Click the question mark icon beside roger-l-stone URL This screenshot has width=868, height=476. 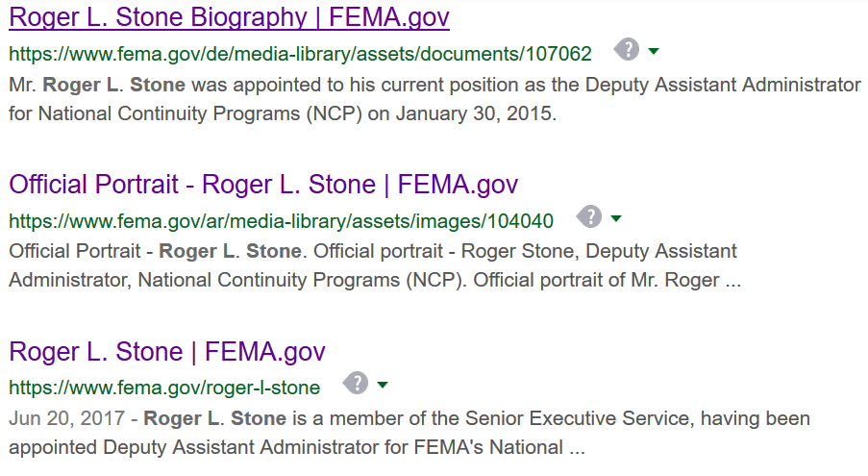(356, 383)
